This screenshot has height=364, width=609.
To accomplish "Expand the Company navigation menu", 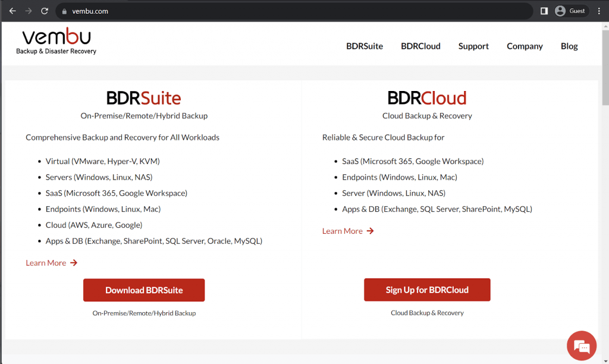I will point(525,46).
